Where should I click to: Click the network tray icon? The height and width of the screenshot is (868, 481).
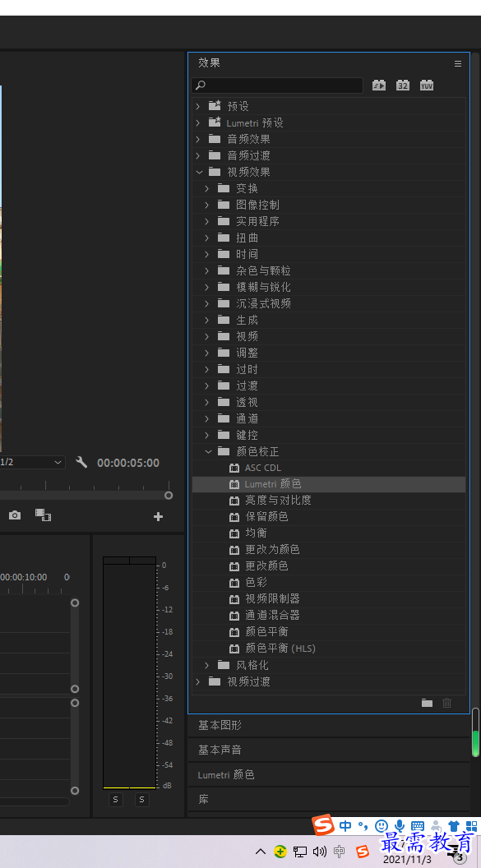(x=300, y=852)
